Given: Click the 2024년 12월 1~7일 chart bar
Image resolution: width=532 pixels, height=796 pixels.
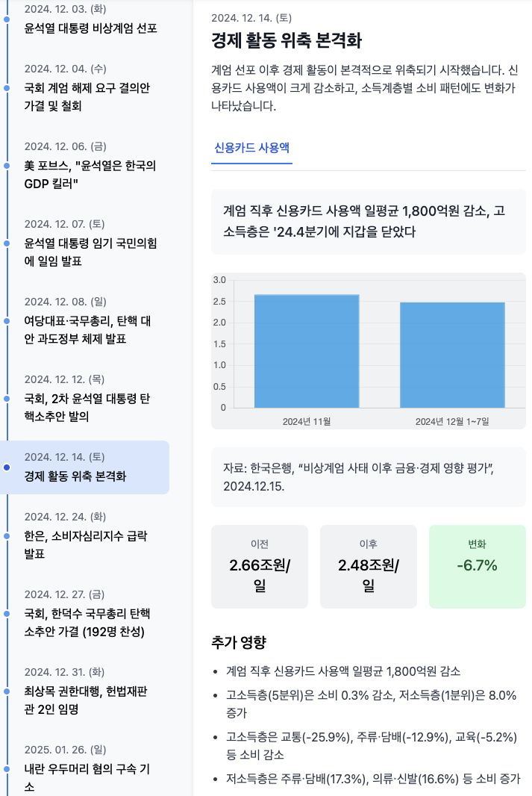Looking at the screenshot, I should tap(452, 355).
